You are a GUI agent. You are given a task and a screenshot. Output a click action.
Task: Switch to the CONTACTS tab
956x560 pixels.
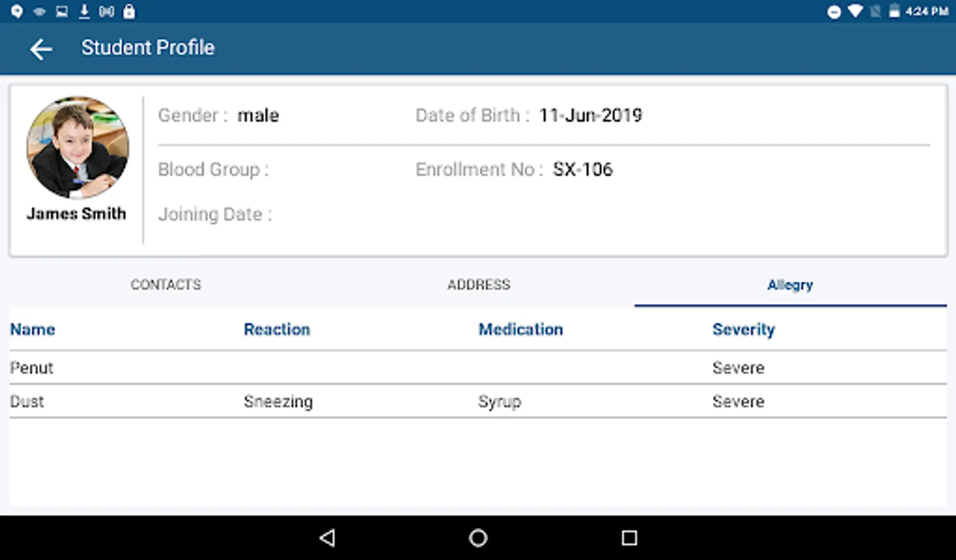166,285
